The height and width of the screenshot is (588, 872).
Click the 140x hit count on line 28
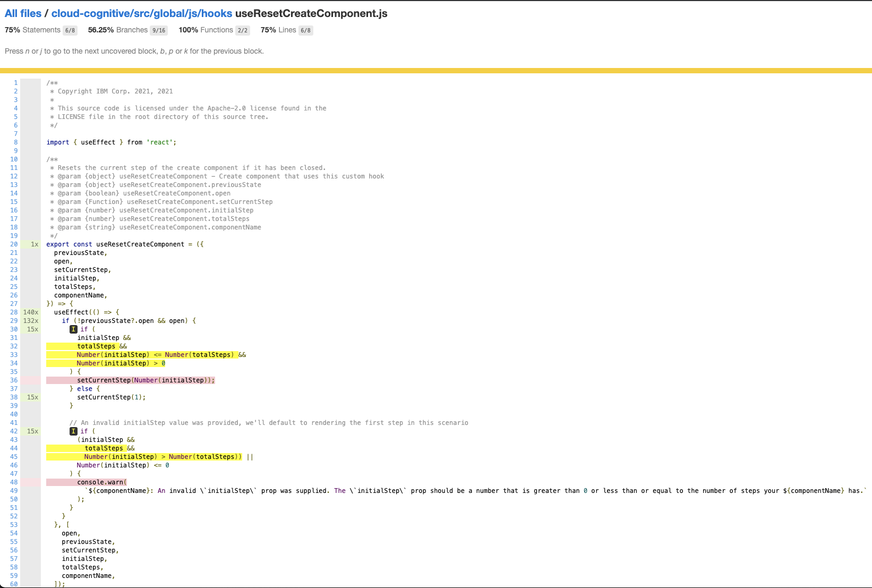(x=31, y=312)
